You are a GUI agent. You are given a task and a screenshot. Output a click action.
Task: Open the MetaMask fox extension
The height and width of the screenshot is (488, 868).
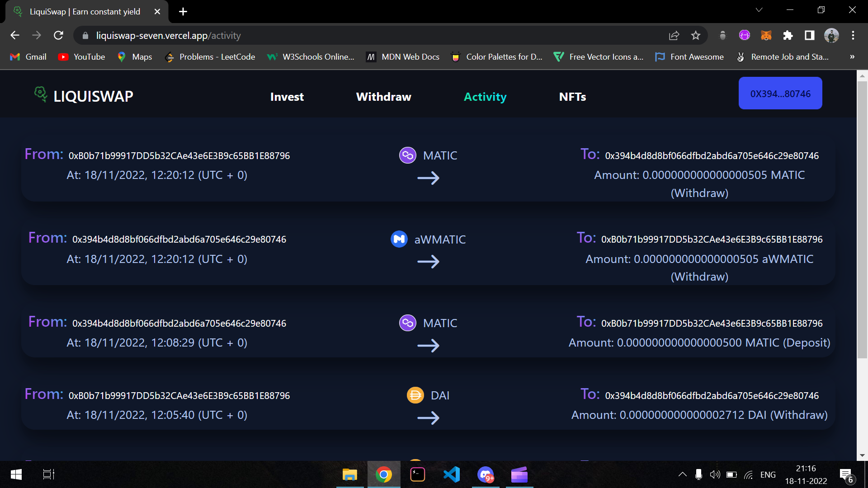(x=766, y=35)
